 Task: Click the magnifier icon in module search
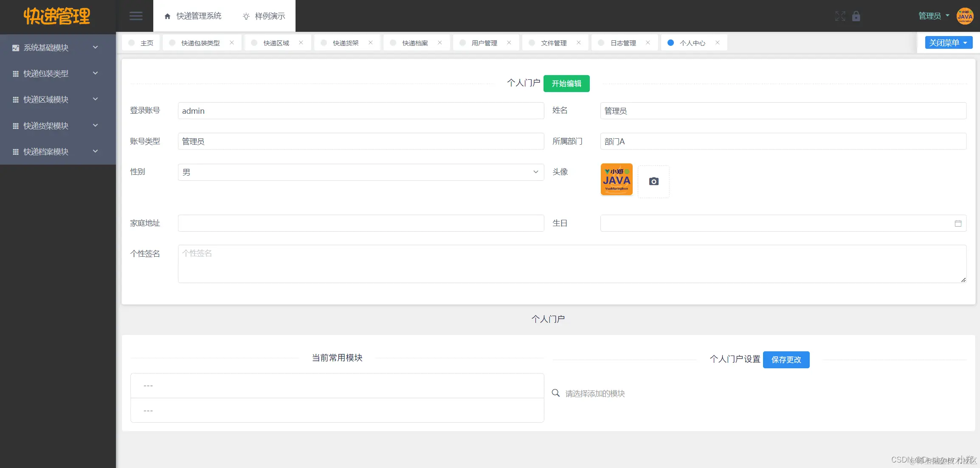point(556,393)
